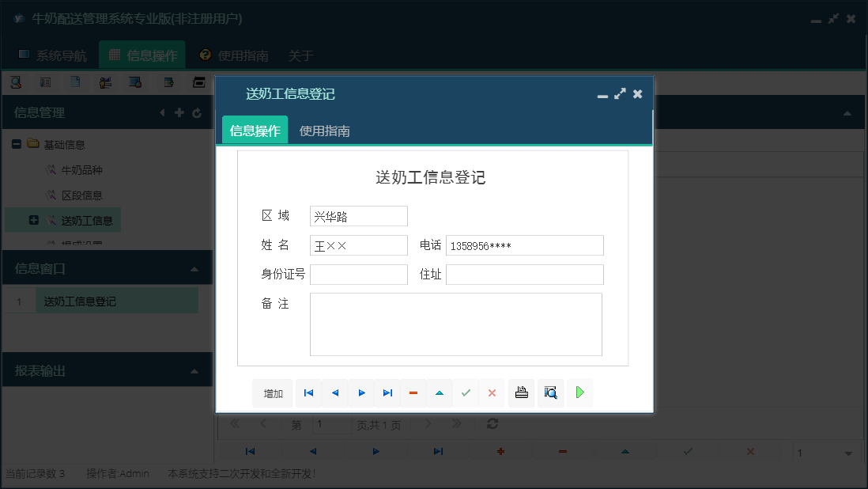Viewport: 868px width, 489px height.
Task: Run with the green play icon
Action: coord(579,392)
